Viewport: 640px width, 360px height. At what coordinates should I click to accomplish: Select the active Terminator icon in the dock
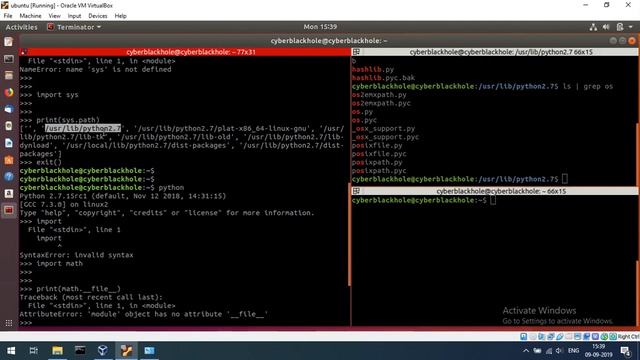click(x=9, y=211)
